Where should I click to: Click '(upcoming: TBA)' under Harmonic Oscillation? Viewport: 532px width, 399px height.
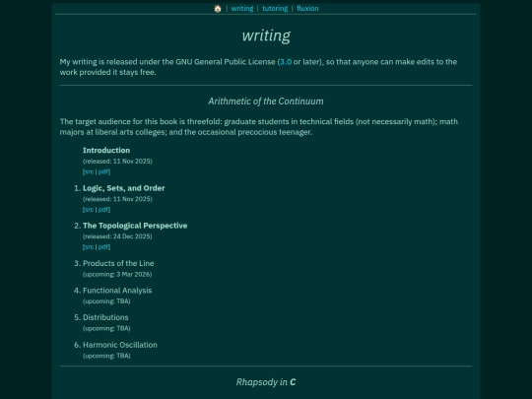click(x=106, y=356)
